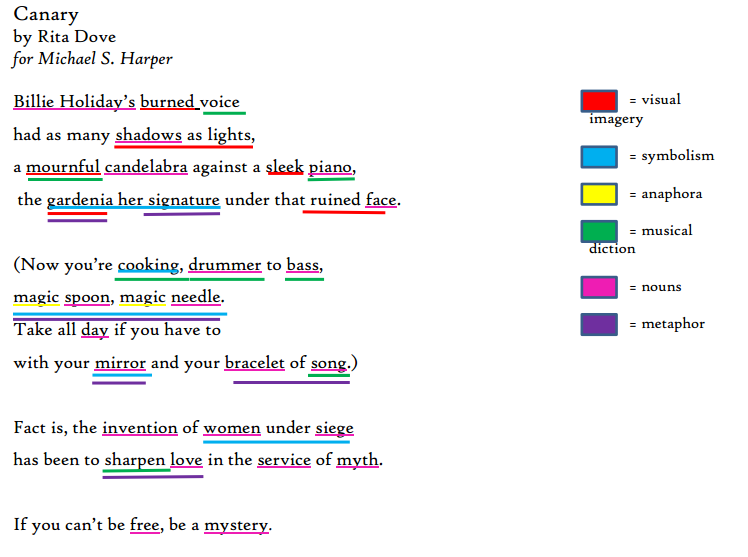
Task: Click the word "day" in "Take all day"
Action: point(94,330)
